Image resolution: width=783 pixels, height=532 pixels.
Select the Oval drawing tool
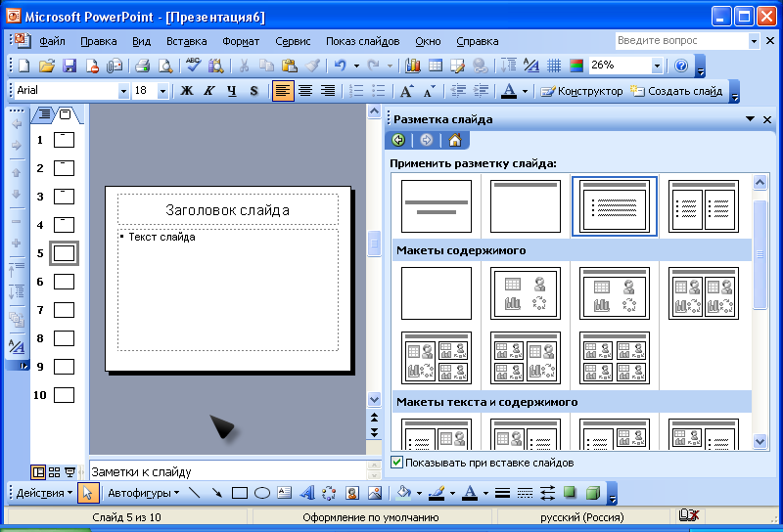(x=262, y=493)
